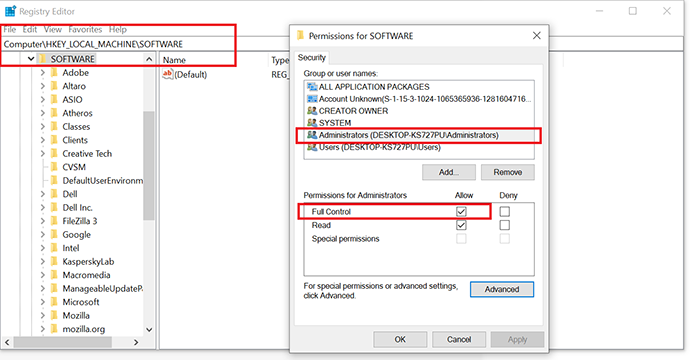Click the Creative Tech folder icon

coord(54,153)
